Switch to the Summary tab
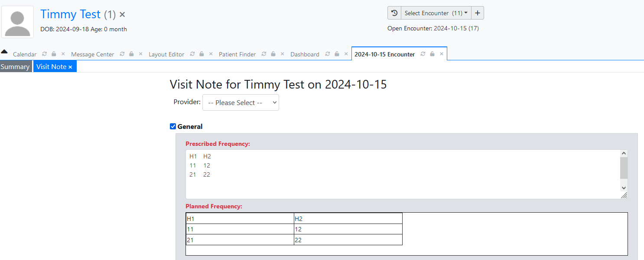 [15, 66]
